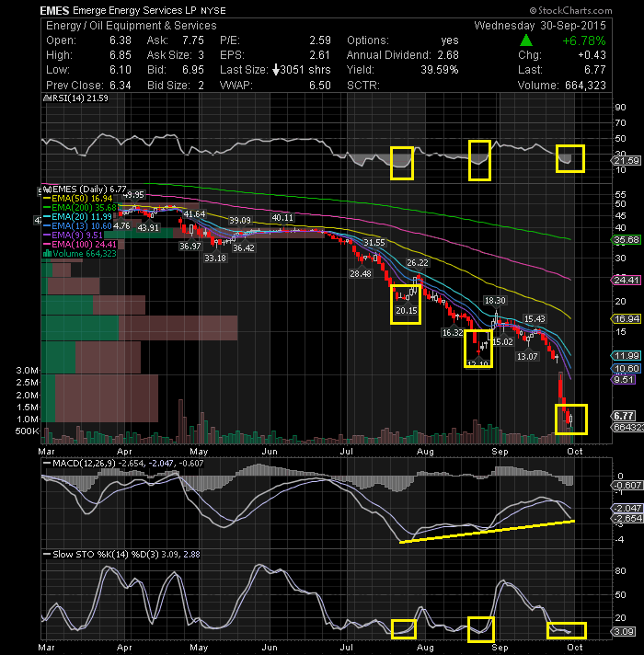Click the down arrow beside Last Size
Image resolution: width=644 pixels, height=655 pixels.
[276, 70]
